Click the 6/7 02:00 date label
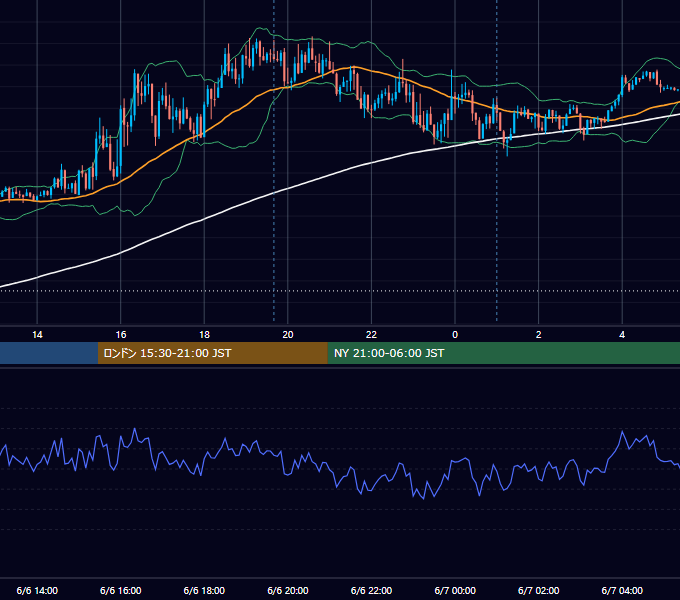The image size is (680, 600). point(539,590)
